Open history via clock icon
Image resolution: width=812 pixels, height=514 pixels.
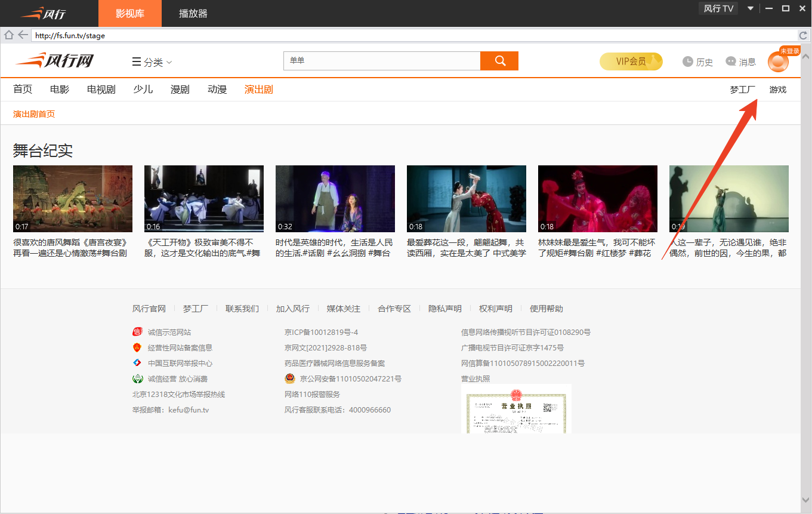(688, 61)
